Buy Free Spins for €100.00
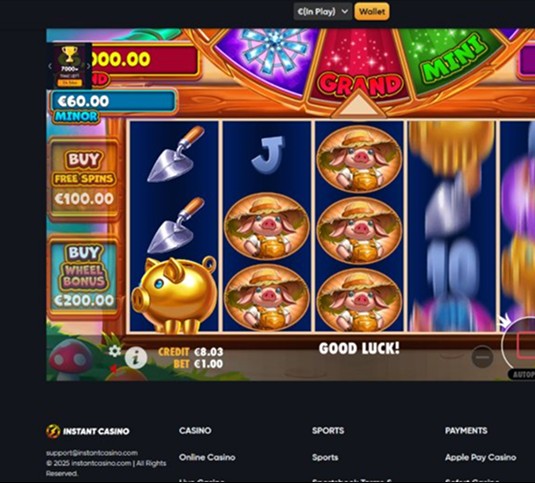This screenshot has height=483, width=535. coord(84,179)
